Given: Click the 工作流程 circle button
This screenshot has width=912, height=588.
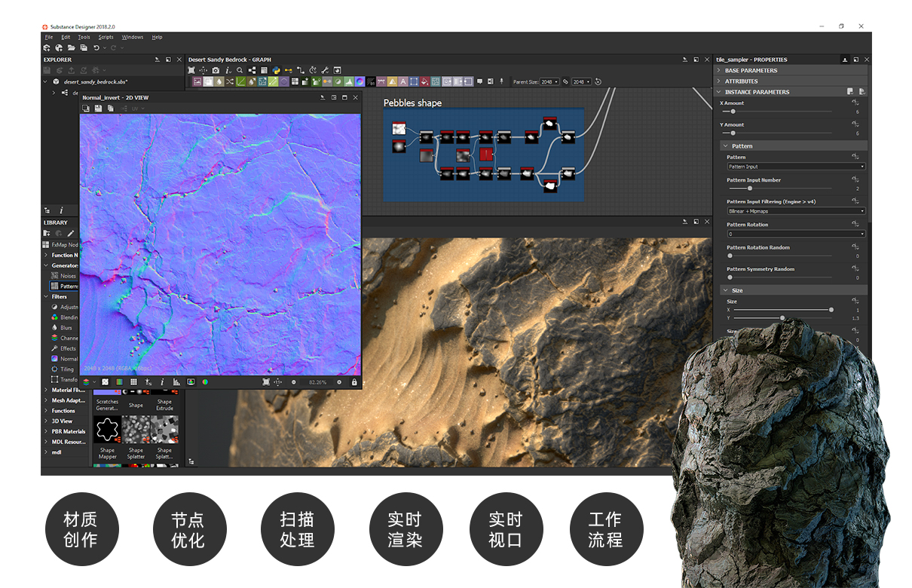Looking at the screenshot, I should [x=605, y=529].
